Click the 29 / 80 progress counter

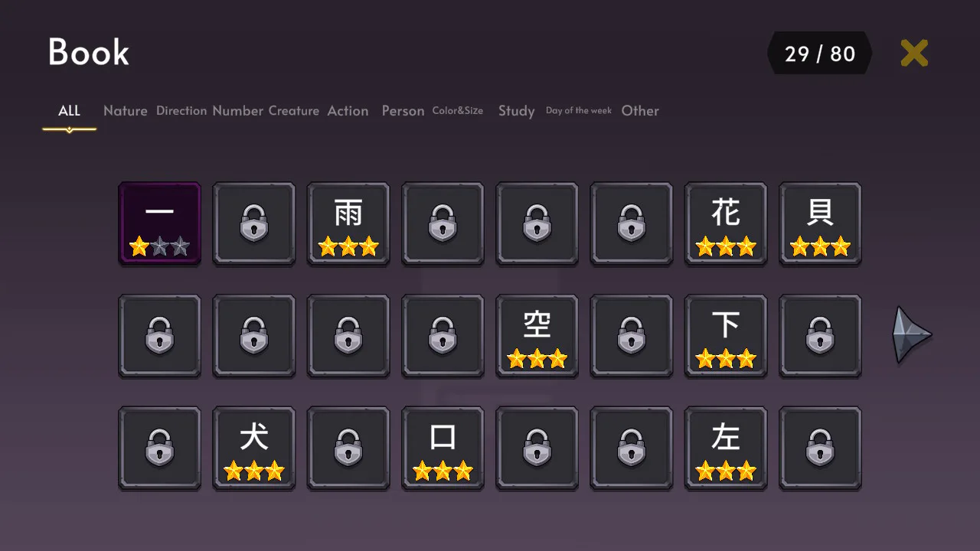coord(820,54)
